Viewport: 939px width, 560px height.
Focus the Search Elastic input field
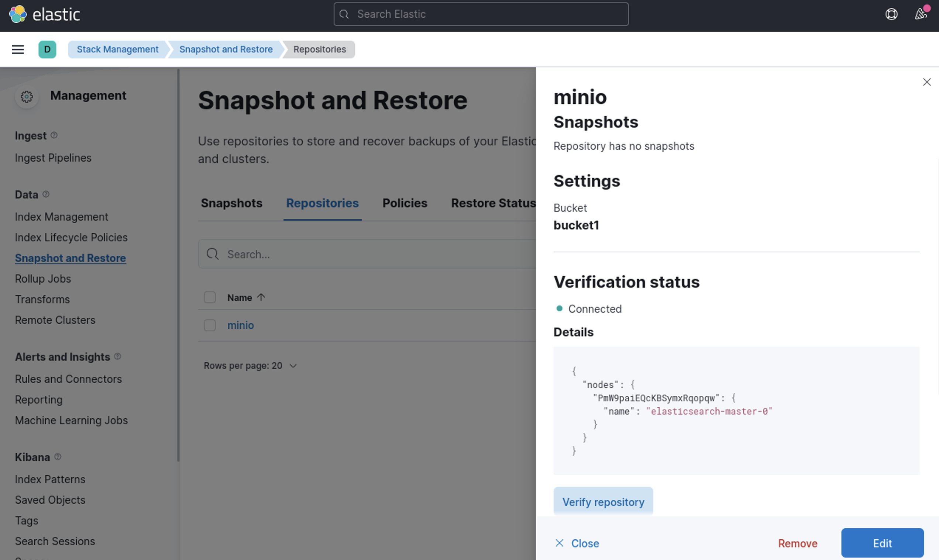point(481,14)
